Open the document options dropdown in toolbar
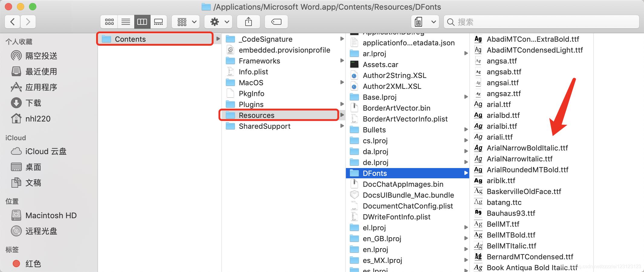644x272 pixels. (425, 22)
